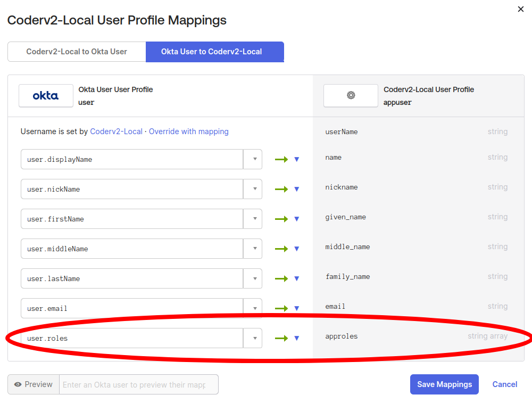Click the middle_name attribute label
This screenshot has width=532, height=411.
point(347,247)
